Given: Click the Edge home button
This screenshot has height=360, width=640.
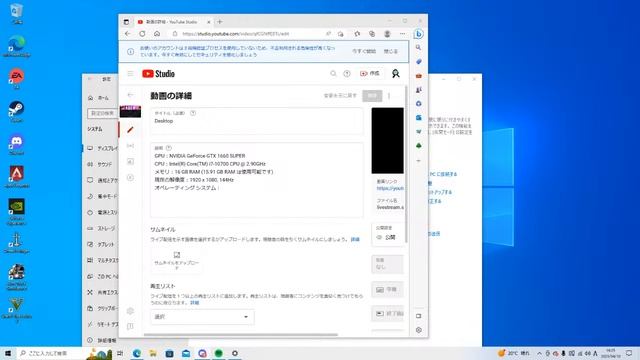Looking at the screenshot, I should coord(157,34).
